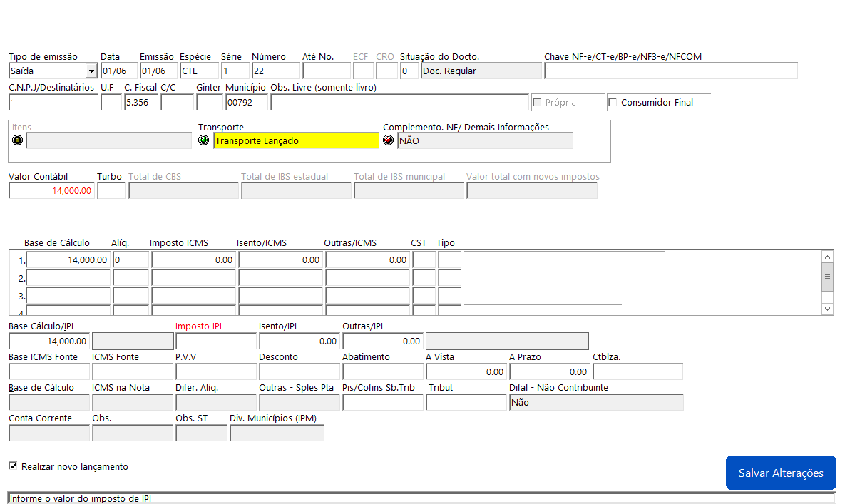Click the Base ICMS Fonte field
Screen dimensions: 845x504
pyautogui.click(x=49, y=372)
